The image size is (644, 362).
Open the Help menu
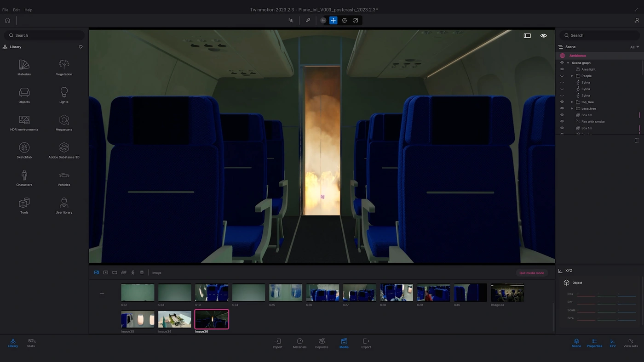(29, 10)
